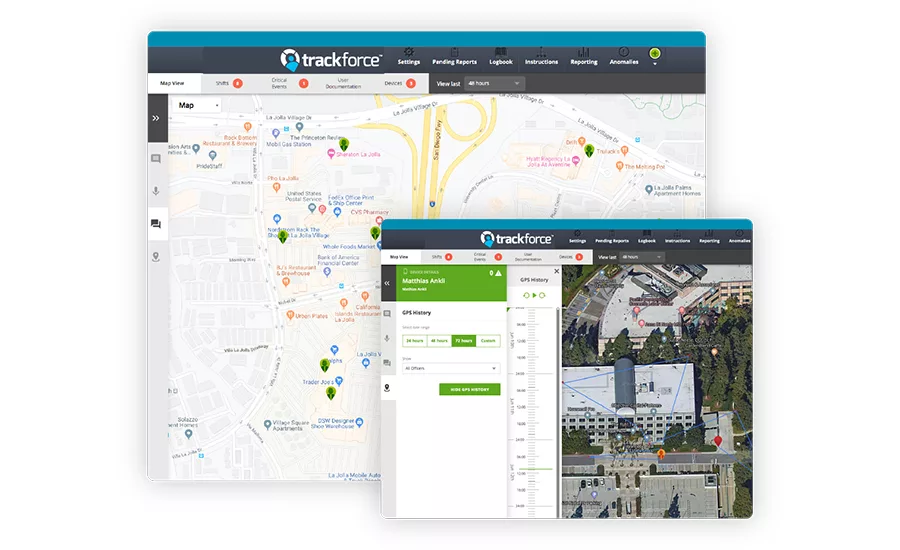This screenshot has width=900, height=550.
Task: Click the Pho La Jolla restaurant pin
Action: [276, 187]
